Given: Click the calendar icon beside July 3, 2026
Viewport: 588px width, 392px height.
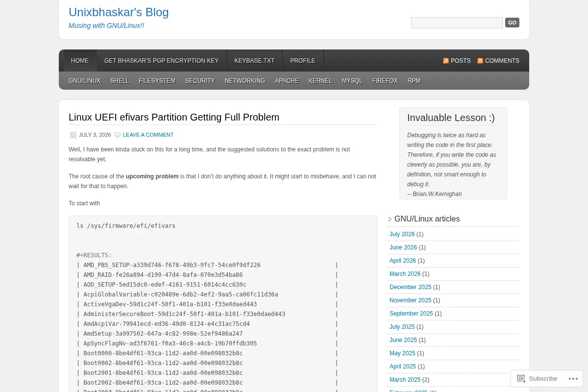Looking at the screenshot, I should [x=73, y=135].
